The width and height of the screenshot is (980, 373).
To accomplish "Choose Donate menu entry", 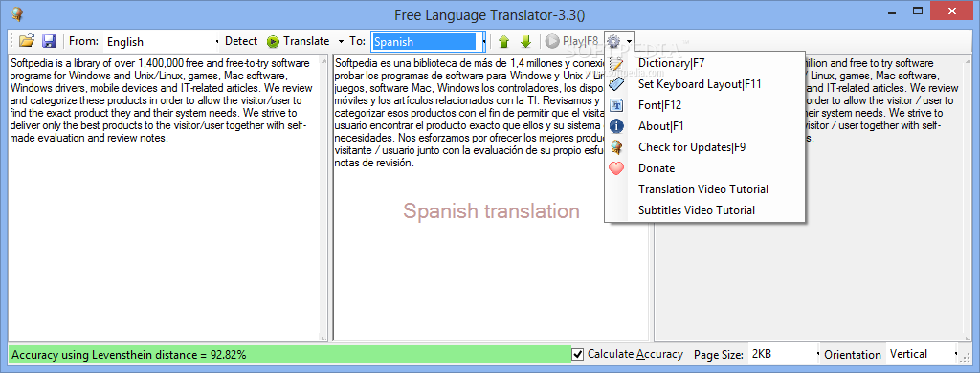I will [x=704, y=168].
